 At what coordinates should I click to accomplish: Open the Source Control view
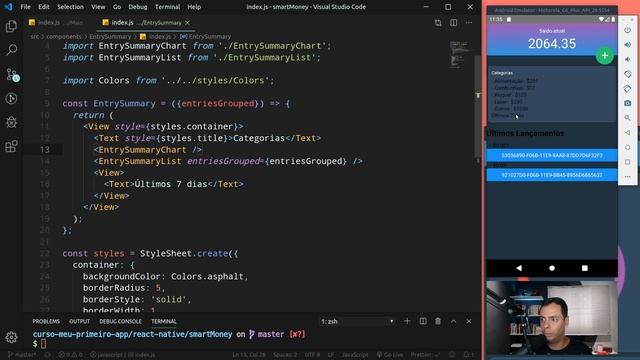point(11,75)
